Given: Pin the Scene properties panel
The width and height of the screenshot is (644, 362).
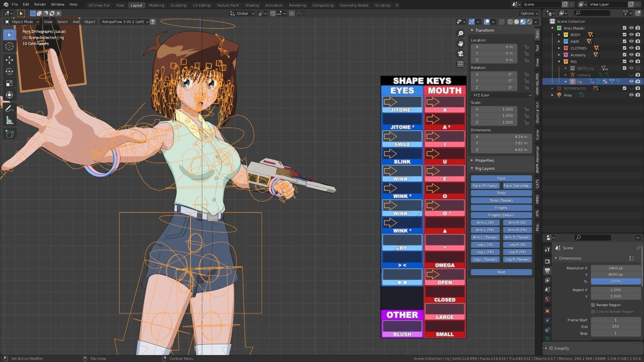Looking at the screenshot, I should coord(638,248).
